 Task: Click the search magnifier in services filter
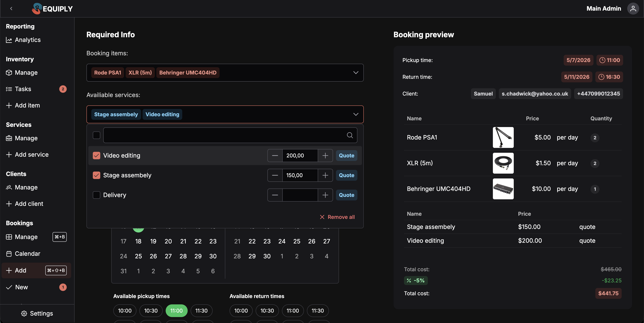pos(350,135)
